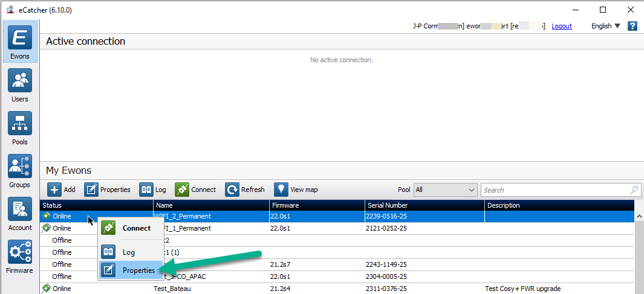Open the Users section in sidebar
This screenshot has height=294, width=644.
pyautogui.click(x=20, y=86)
